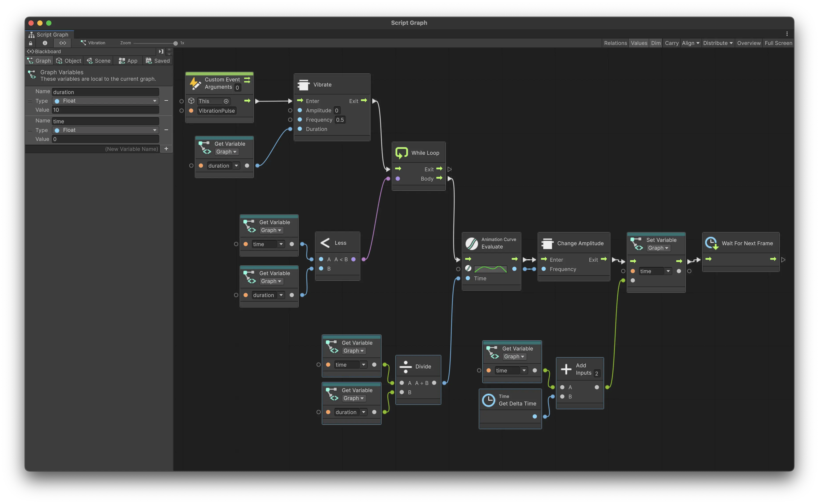
Task: Toggle the Carry option
Action: (671, 43)
